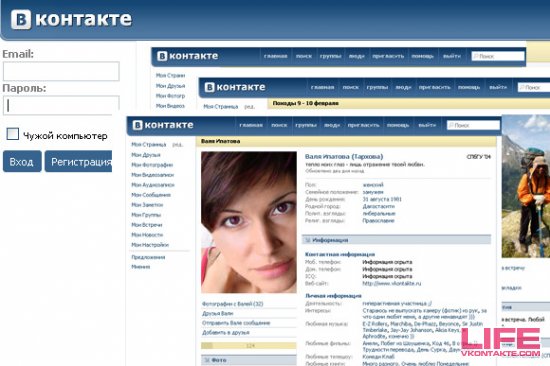The width and height of the screenshot is (550, 366).
Task: Open группы in the middle window navigation
Action: point(377,87)
